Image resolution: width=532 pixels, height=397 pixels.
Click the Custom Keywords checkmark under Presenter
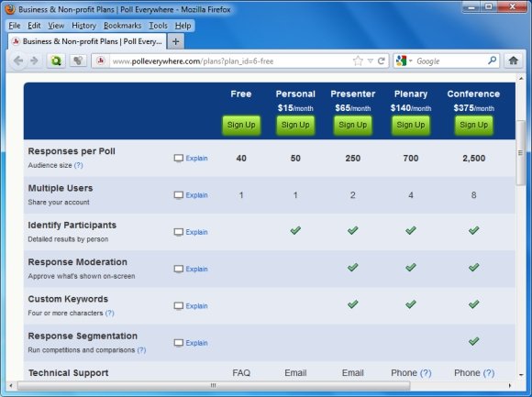353,304
